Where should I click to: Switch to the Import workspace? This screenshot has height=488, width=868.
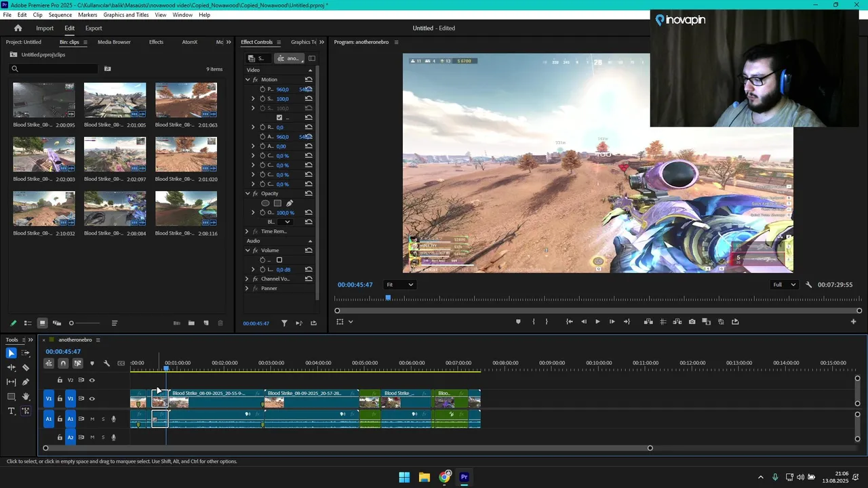pyautogui.click(x=45, y=28)
